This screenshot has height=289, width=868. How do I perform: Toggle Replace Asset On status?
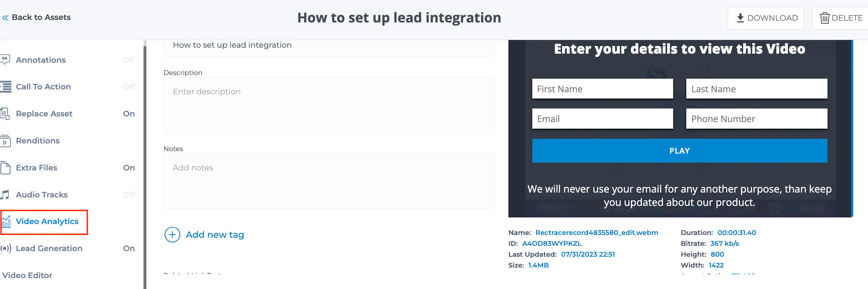point(129,114)
